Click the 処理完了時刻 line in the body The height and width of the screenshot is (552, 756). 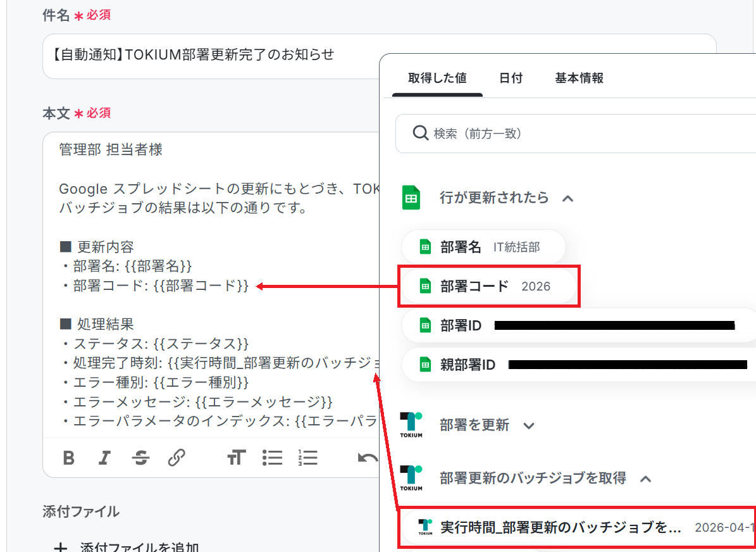coord(220,363)
